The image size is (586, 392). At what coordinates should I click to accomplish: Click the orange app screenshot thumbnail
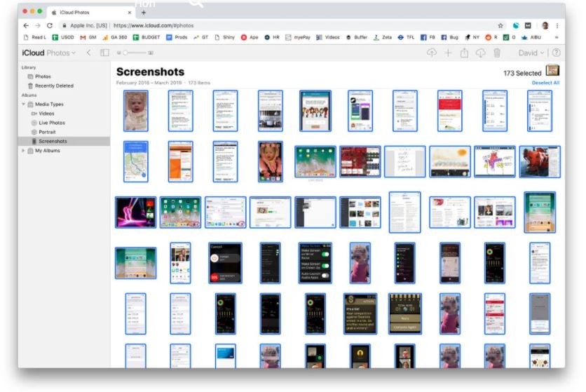pyautogui.click(x=181, y=161)
